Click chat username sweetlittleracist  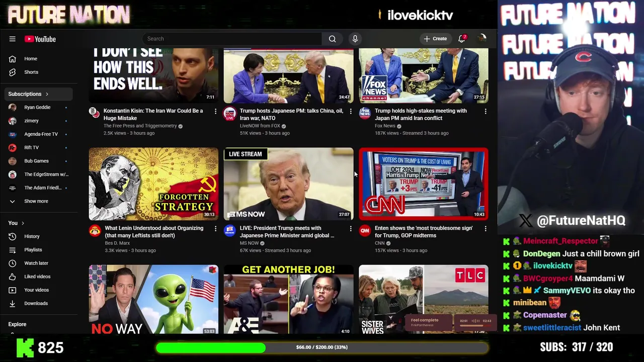click(x=552, y=328)
